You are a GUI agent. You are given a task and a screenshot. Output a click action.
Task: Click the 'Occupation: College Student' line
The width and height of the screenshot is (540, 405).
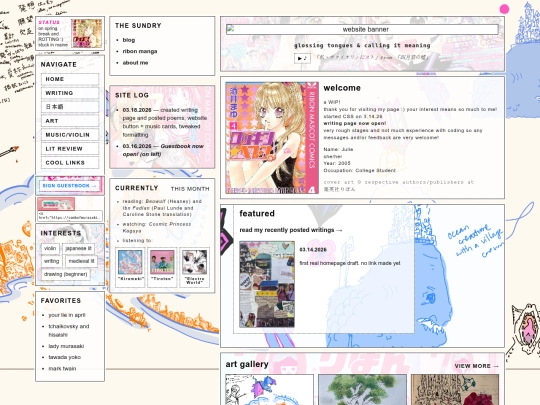click(x=360, y=170)
